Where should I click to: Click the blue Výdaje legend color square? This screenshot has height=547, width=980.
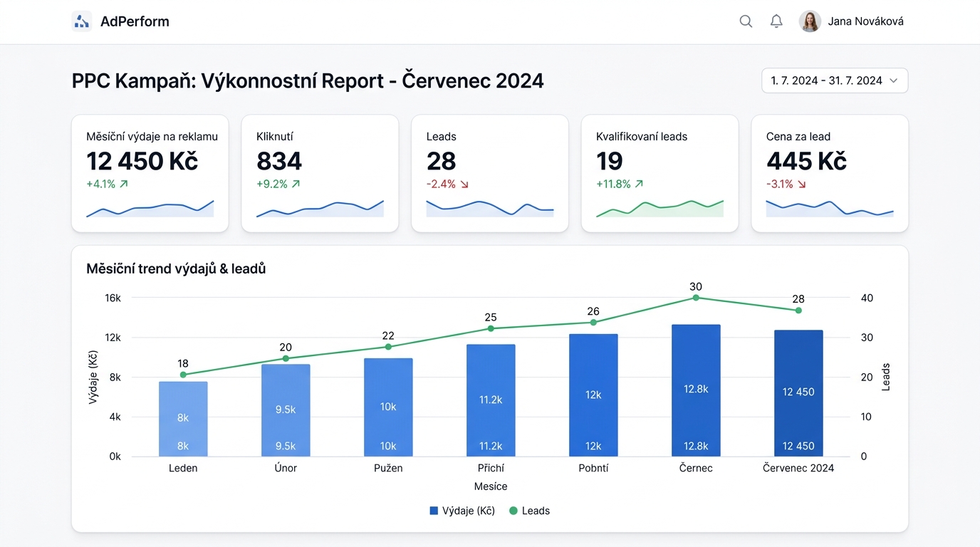click(434, 511)
